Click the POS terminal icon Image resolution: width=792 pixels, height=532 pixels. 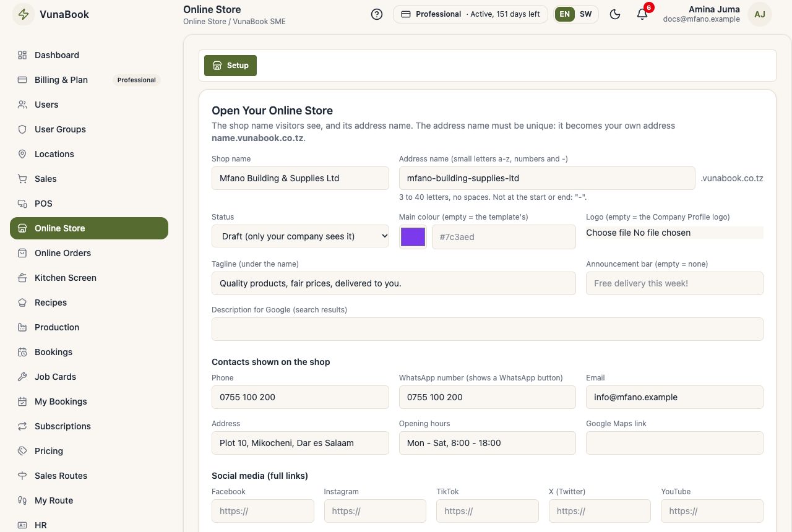tap(22, 204)
